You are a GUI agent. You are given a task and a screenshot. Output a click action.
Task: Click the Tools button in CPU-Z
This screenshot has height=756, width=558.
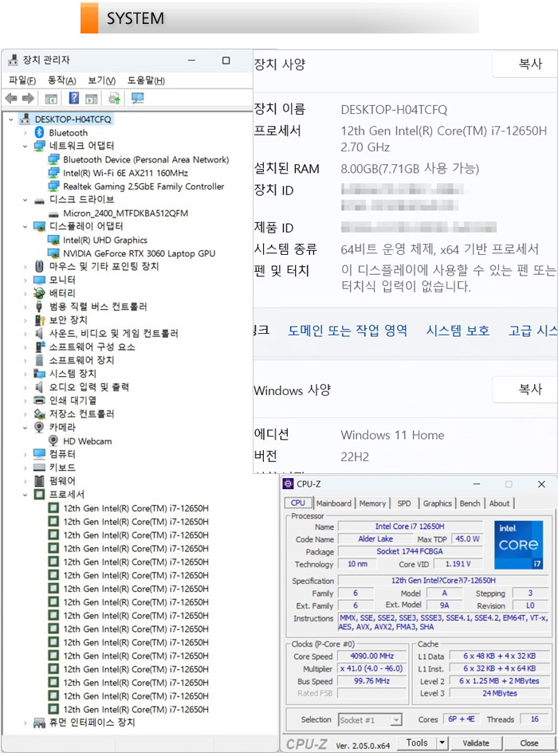pos(417,743)
